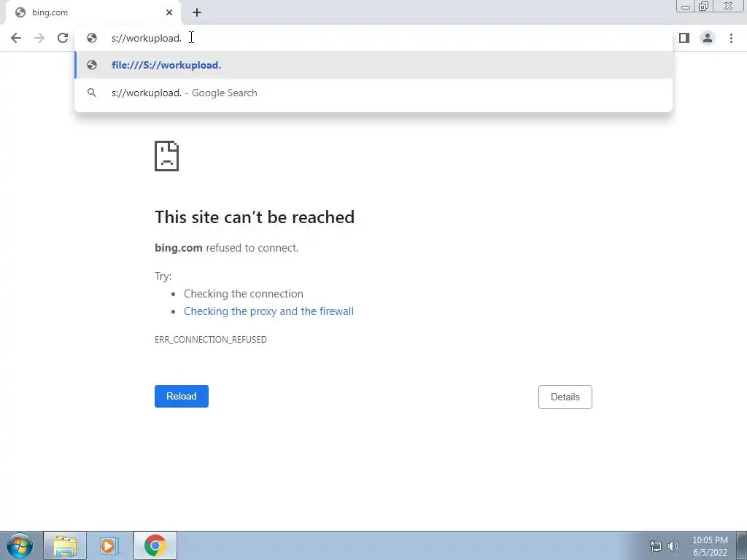Reload the page using the toolbar refresh icon
This screenshot has height=560, width=747.
pyautogui.click(x=63, y=38)
